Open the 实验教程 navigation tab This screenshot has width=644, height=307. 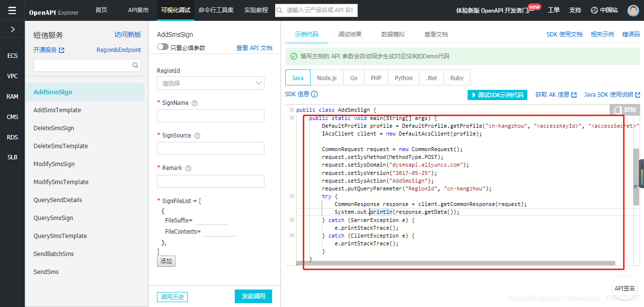(256, 10)
